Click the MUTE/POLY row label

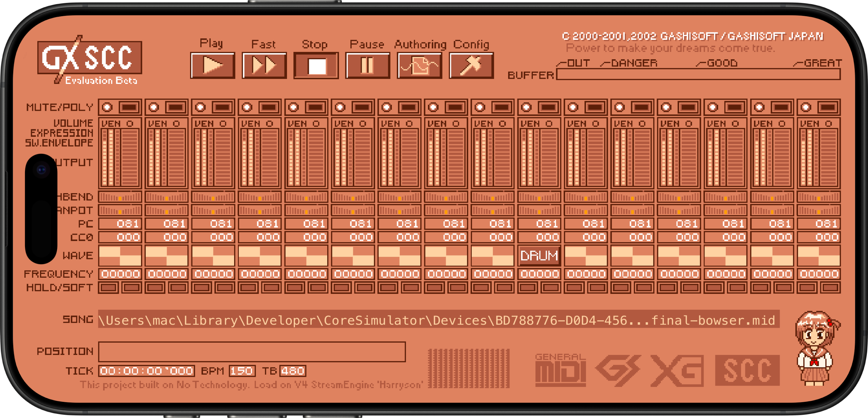point(60,107)
